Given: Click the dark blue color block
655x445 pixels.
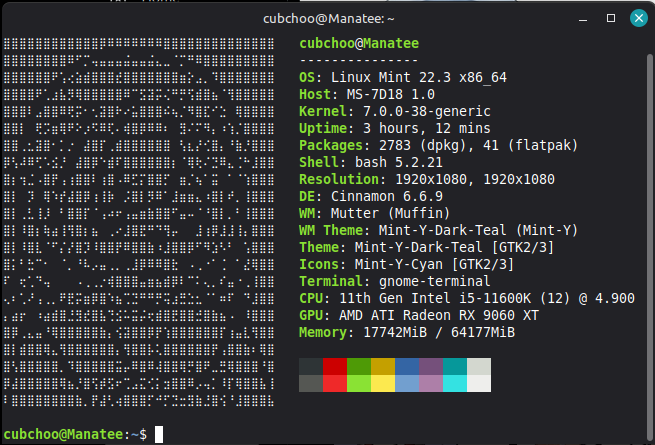Looking at the screenshot, I should tap(407, 366).
